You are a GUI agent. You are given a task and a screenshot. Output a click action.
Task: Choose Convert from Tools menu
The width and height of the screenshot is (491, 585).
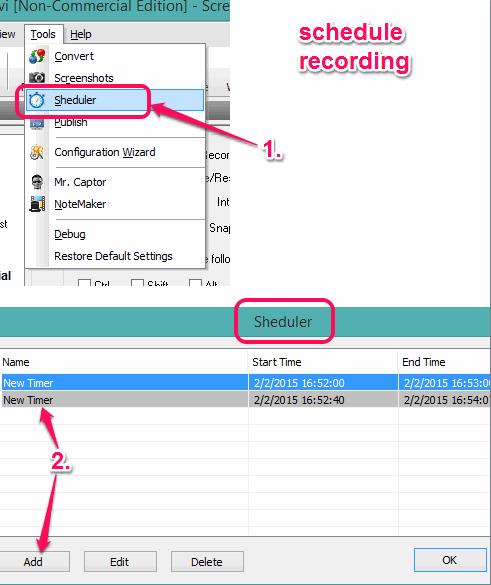[115, 56]
